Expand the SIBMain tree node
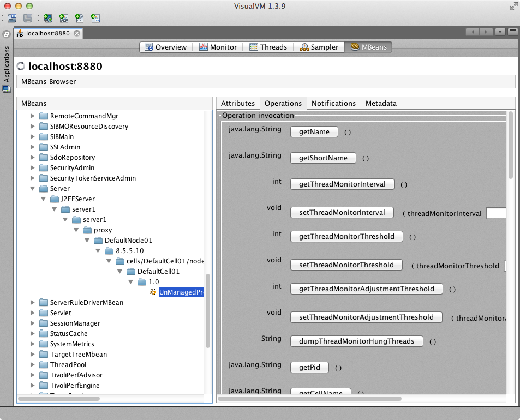This screenshot has height=420, width=520. pyautogui.click(x=33, y=136)
